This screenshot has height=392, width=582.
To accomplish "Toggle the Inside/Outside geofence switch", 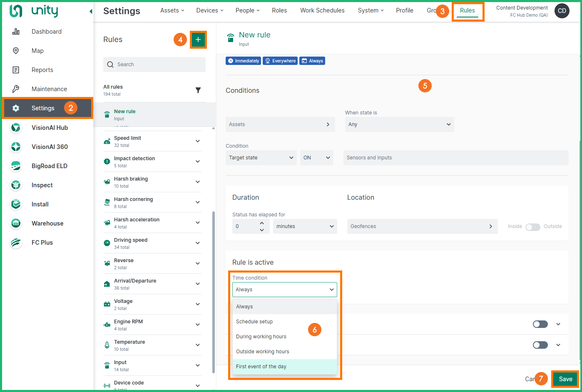I will [532, 227].
